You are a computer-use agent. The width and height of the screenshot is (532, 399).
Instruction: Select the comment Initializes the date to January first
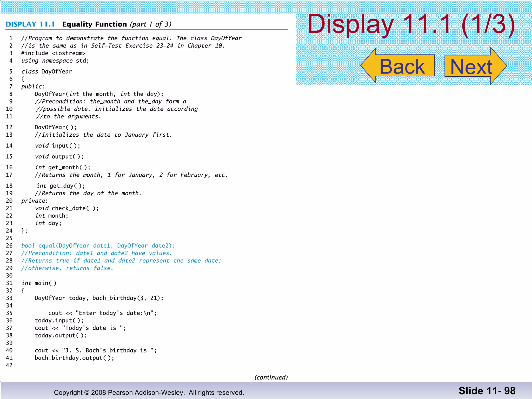tap(103, 135)
